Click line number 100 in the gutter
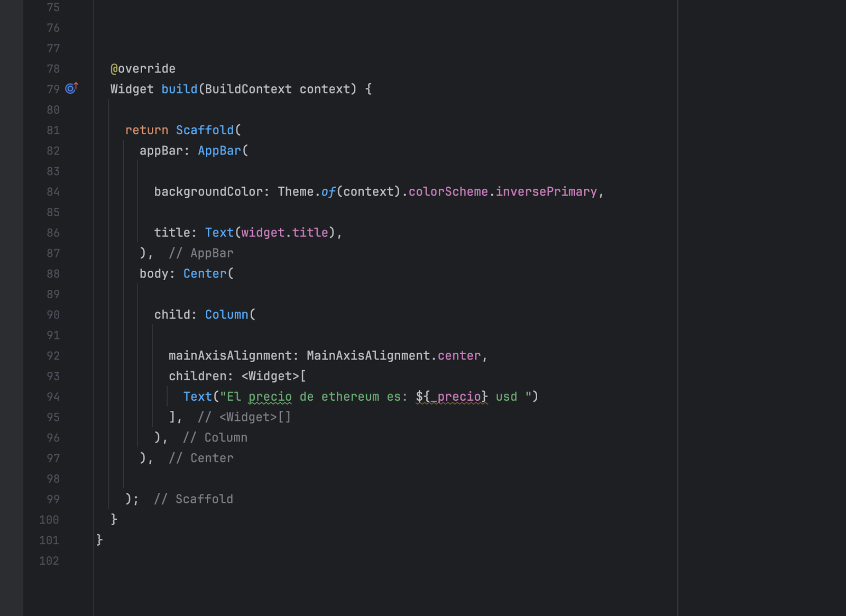 pos(49,520)
